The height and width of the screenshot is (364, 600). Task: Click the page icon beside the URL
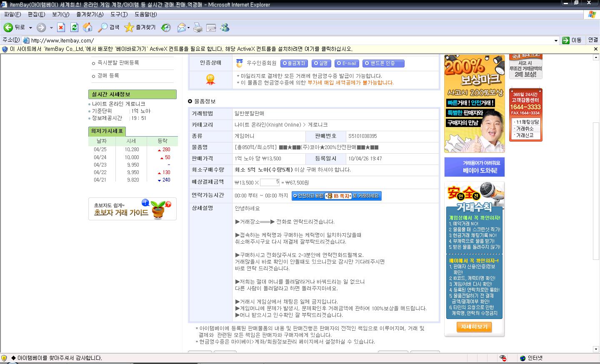[x=26, y=40]
